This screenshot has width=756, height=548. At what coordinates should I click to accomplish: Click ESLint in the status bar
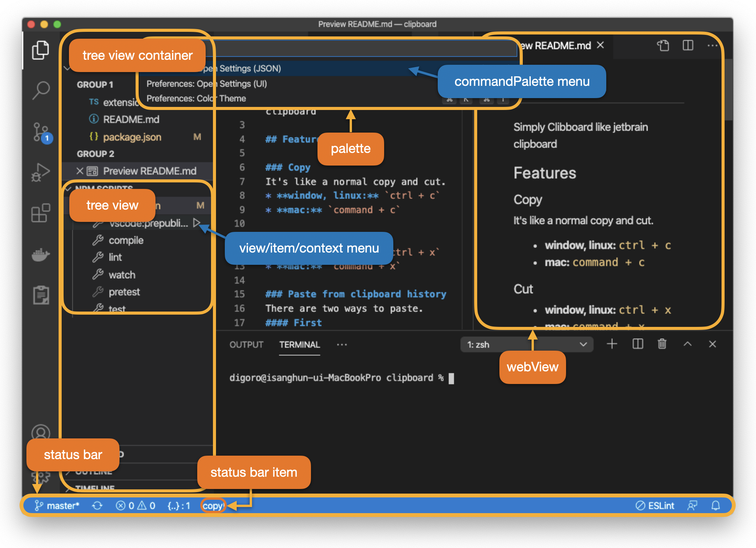tap(655, 505)
